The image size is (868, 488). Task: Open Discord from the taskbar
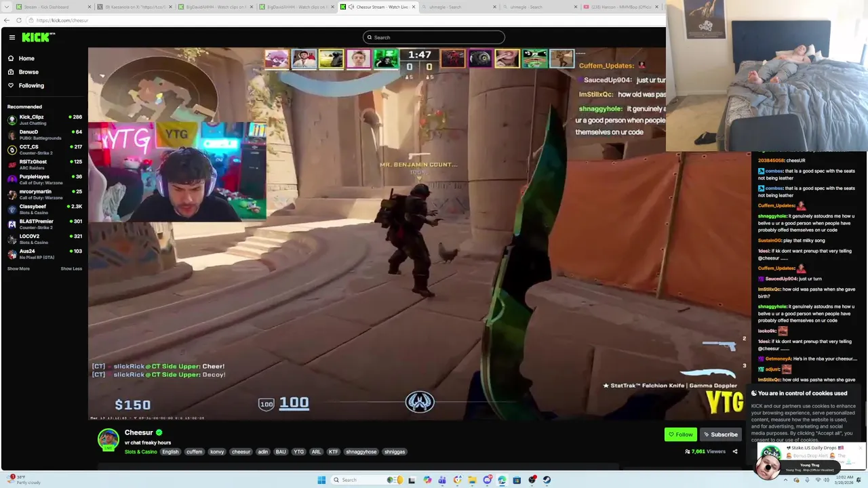click(x=487, y=480)
